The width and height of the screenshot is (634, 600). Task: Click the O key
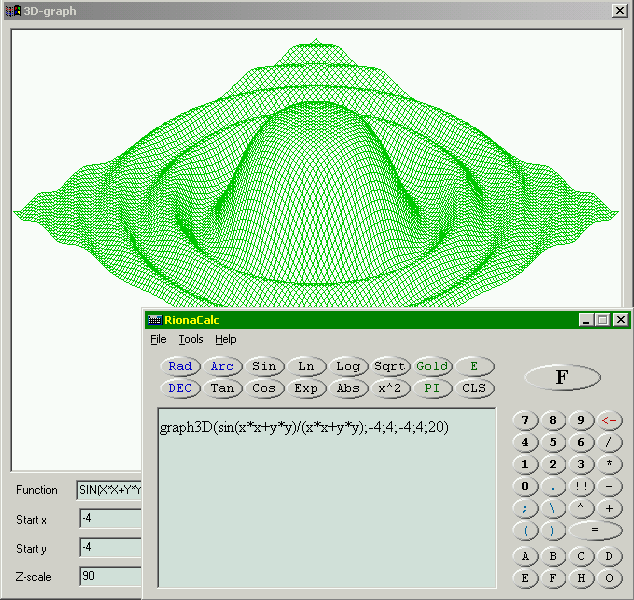609,579
